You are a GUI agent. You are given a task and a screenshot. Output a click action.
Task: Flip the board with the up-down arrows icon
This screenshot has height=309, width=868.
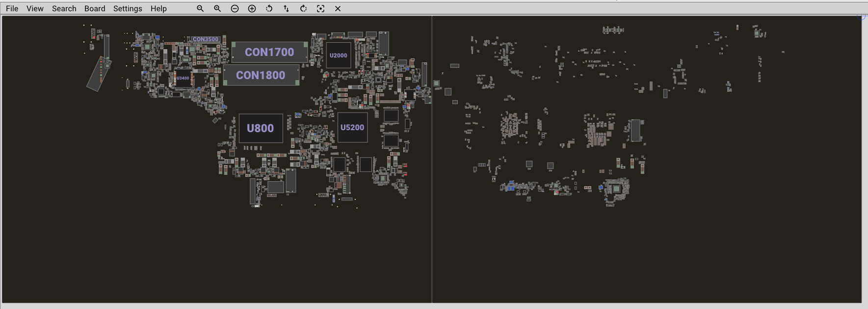point(286,8)
